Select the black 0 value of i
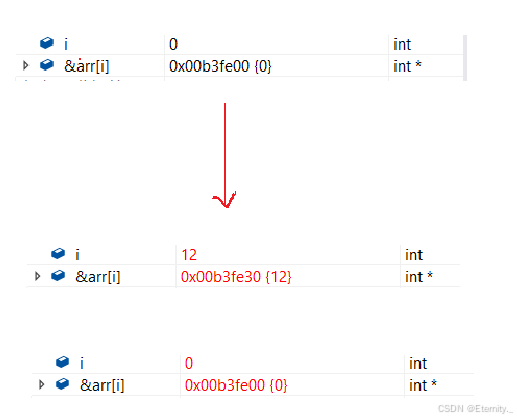Image resolution: width=517 pixels, height=420 pixels. pyautogui.click(x=173, y=44)
